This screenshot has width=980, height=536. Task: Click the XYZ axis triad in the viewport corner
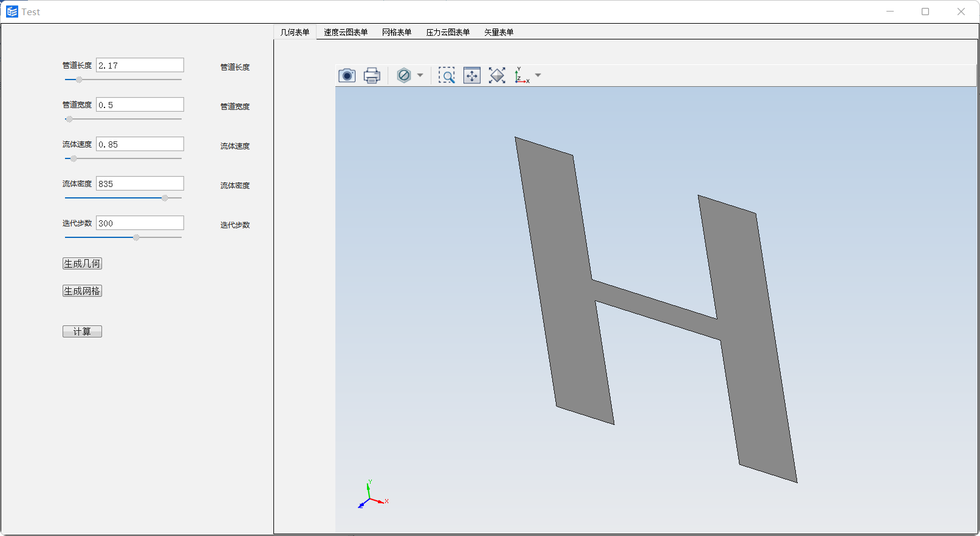point(372,495)
